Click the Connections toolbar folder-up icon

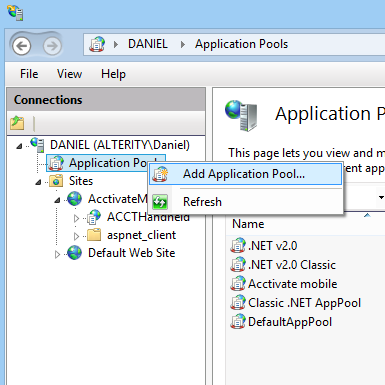point(17,123)
